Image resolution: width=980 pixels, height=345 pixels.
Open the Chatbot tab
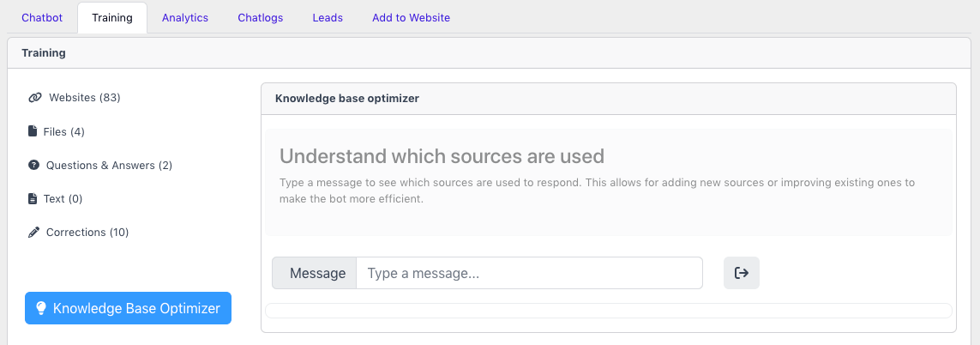[42, 18]
